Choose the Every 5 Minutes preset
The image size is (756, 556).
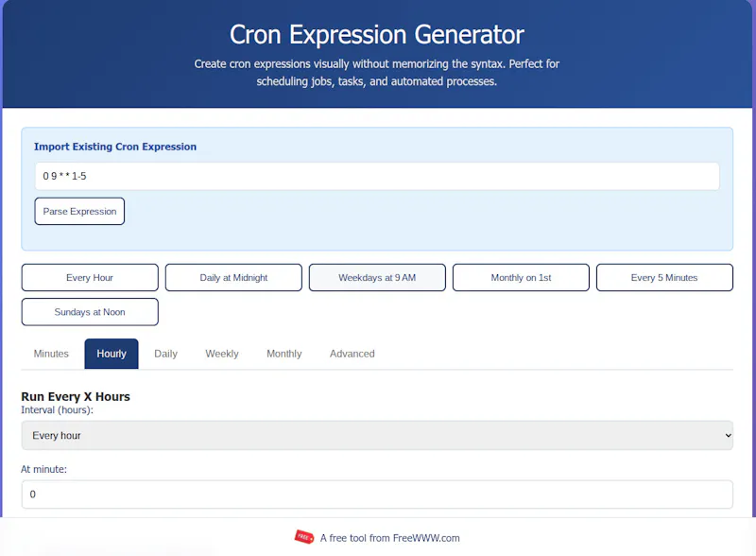664,277
